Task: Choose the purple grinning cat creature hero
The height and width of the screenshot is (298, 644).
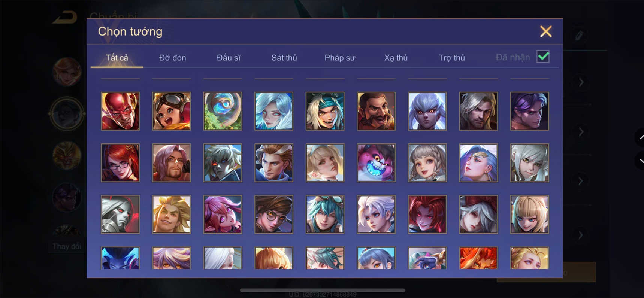Action: pyautogui.click(x=376, y=163)
